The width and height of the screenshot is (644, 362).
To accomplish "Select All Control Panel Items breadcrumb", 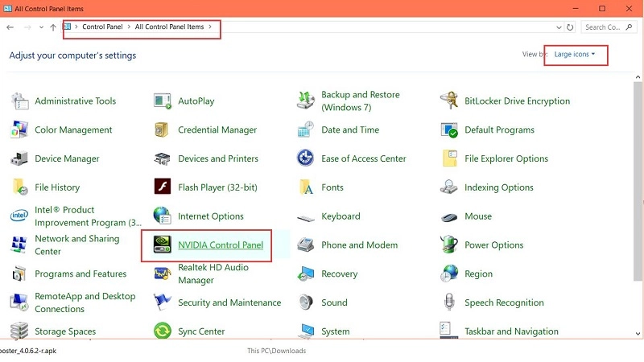I will [169, 27].
